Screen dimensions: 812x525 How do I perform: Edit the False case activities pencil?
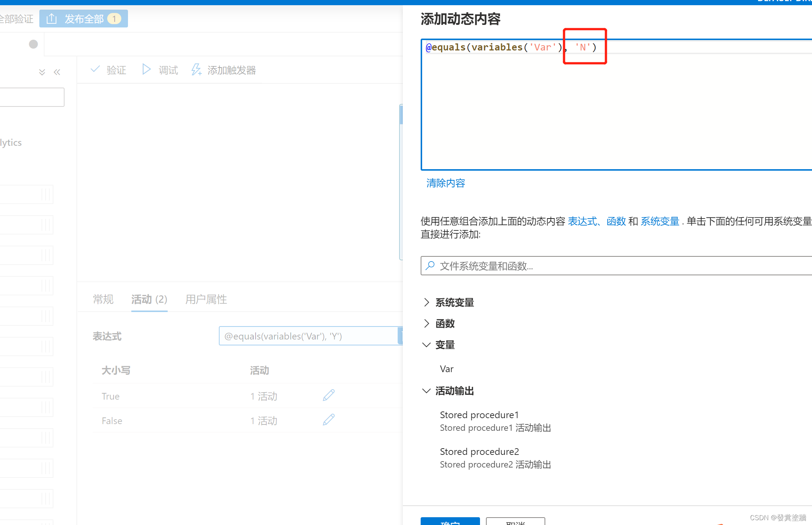329,420
